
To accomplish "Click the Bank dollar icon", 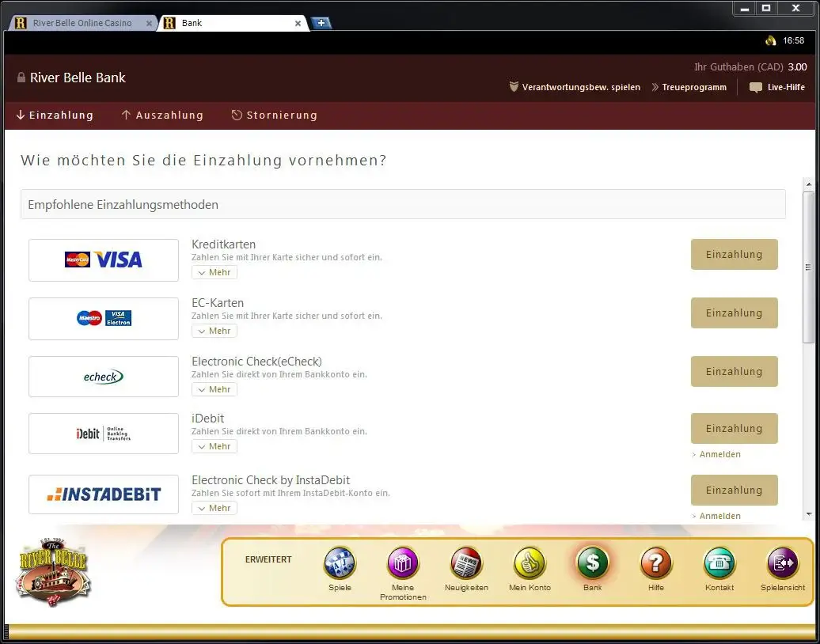I will [x=593, y=563].
